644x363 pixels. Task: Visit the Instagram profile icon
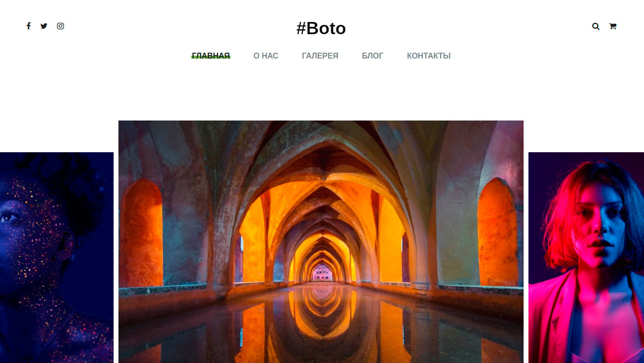coord(60,26)
